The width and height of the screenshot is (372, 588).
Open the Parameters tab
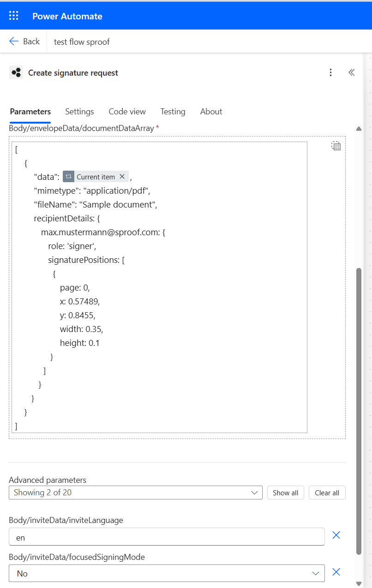tap(30, 112)
